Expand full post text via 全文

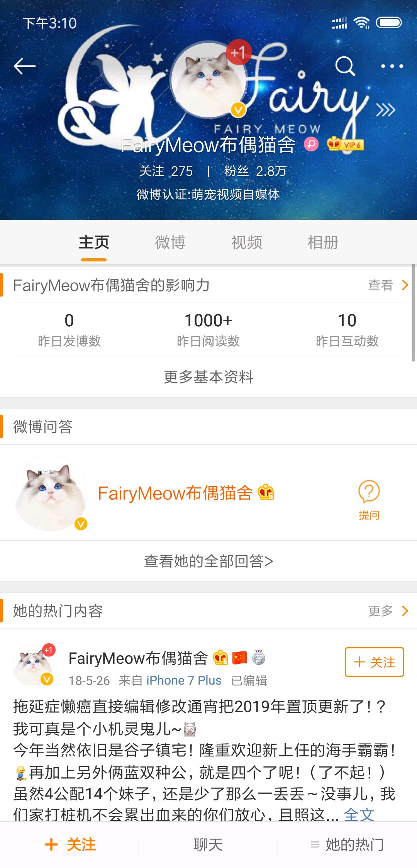pos(359,815)
